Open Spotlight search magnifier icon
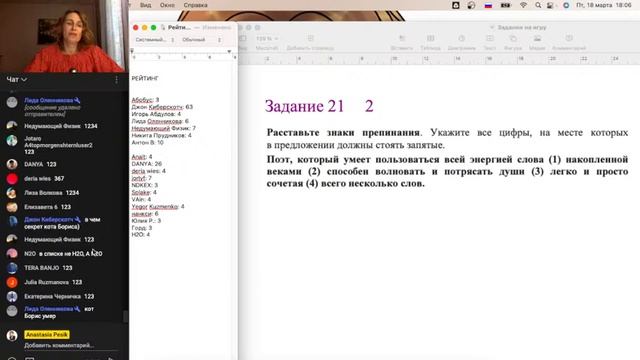The width and height of the screenshot is (640, 360). pos(538,5)
